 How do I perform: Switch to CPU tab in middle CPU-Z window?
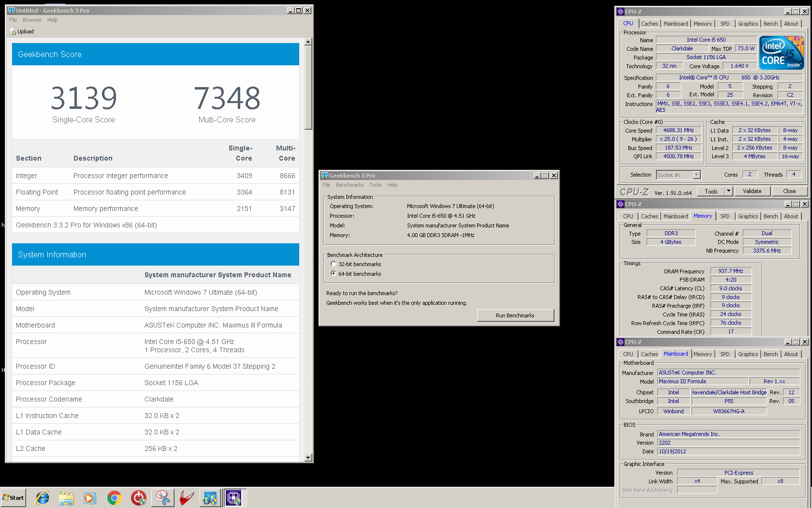pos(628,216)
